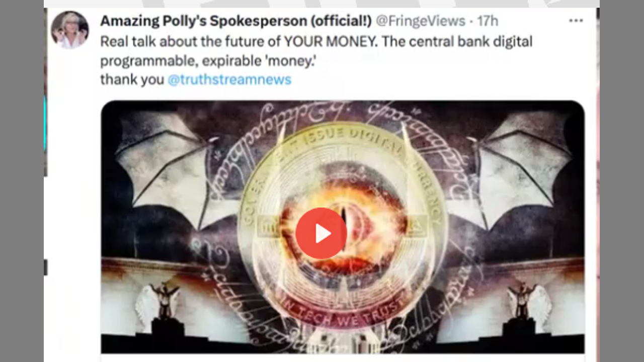Open Amazing Polly's Spokesperson profile avatar
Image resolution: width=644 pixels, height=362 pixels.
pos(70,30)
